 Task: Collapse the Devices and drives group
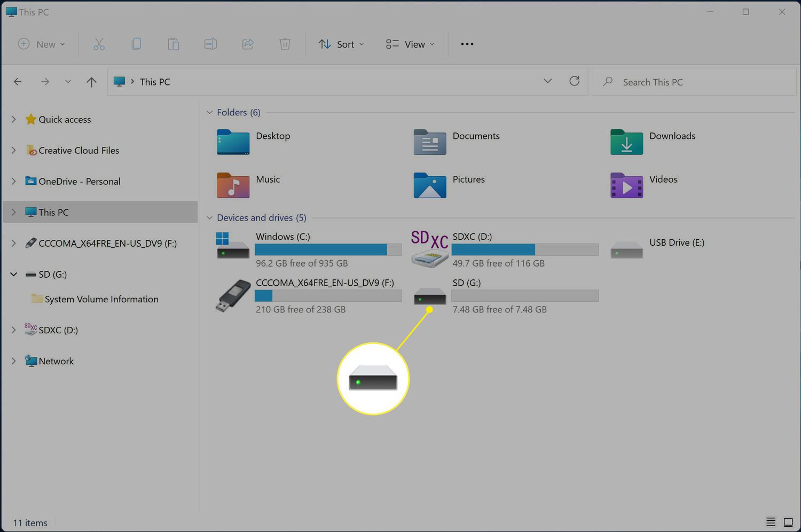click(209, 218)
